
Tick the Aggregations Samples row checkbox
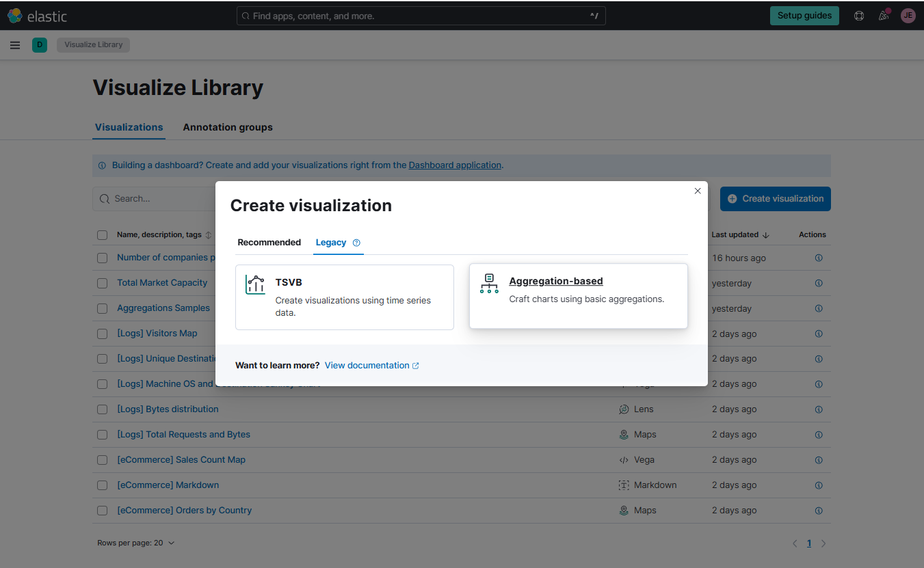[x=102, y=308]
